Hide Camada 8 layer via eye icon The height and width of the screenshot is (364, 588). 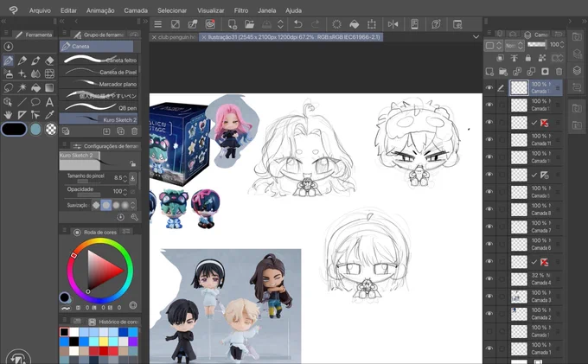pos(489,209)
